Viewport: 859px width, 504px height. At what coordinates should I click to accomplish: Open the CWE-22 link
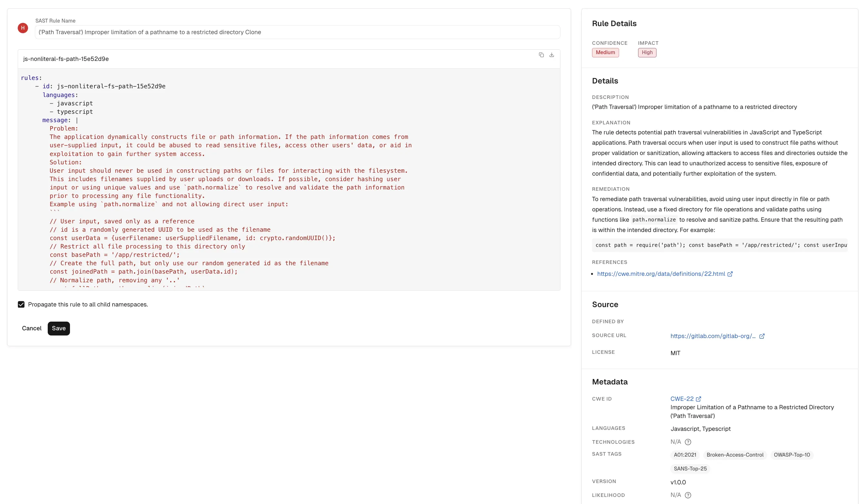coord(682,399)
